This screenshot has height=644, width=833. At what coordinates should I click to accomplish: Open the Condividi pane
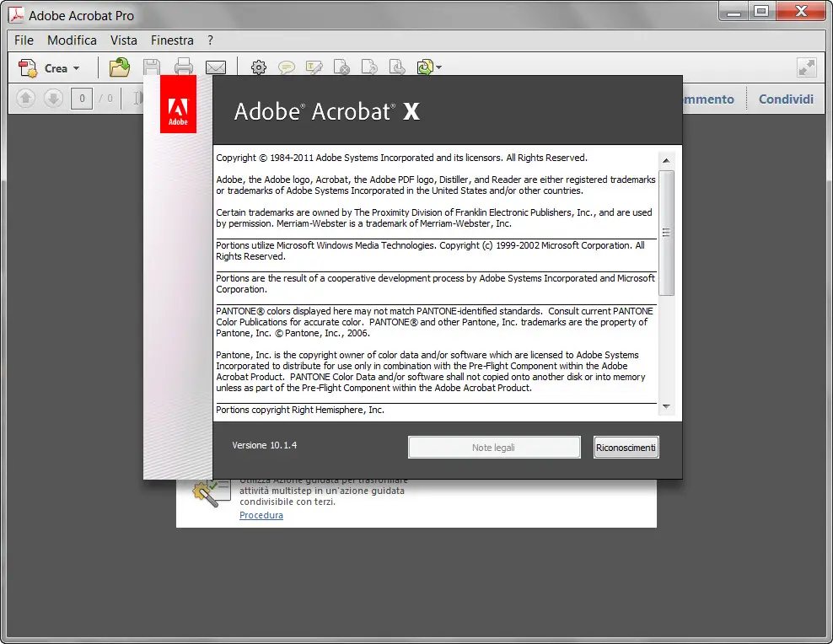[x=786, y=99]
